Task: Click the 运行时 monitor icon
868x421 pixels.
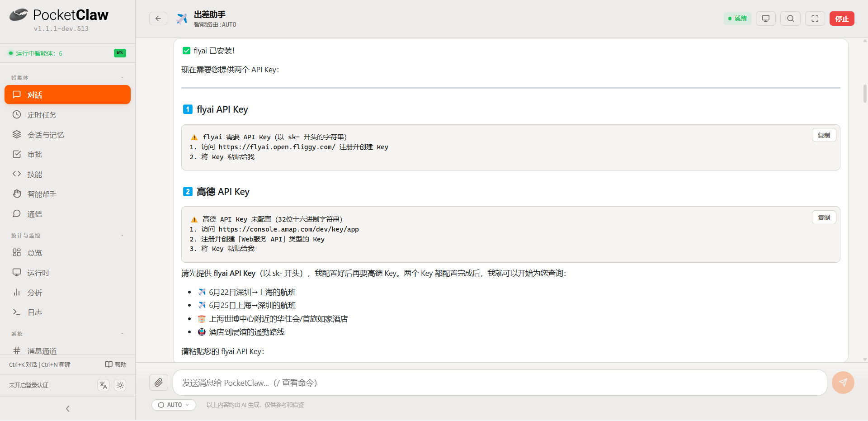Action: [x=17, y=272]
